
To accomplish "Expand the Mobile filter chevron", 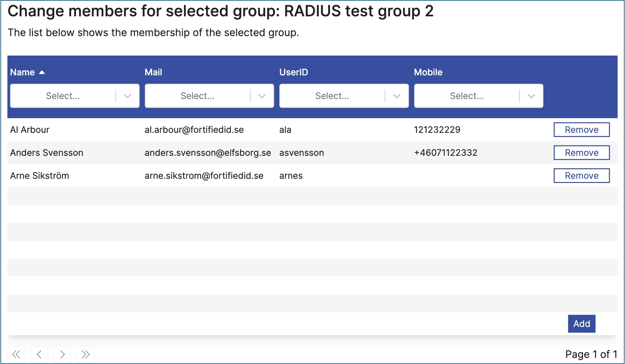I will pos(531,96).
